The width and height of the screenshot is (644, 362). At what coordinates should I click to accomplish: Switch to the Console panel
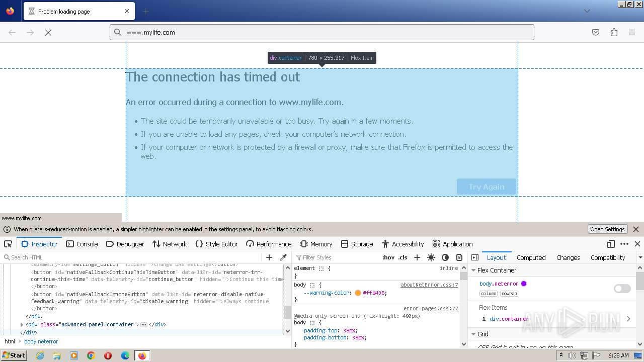pos(82,244)
